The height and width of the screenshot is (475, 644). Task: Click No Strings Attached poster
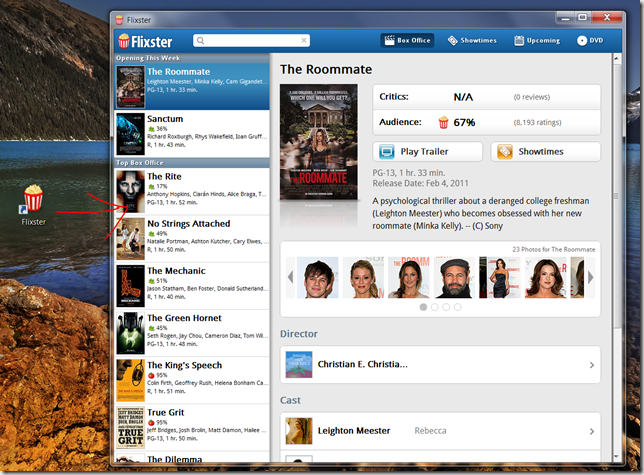130,239
